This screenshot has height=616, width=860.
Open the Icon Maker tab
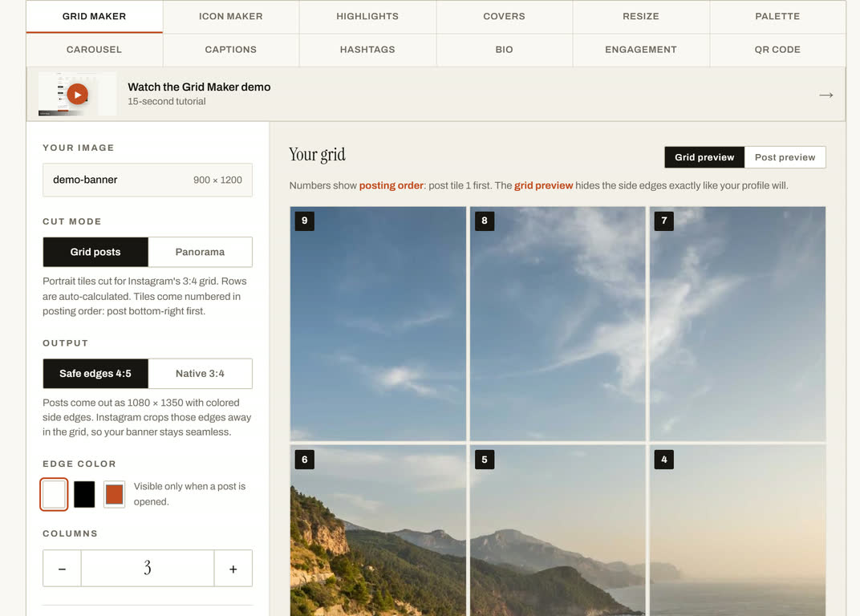[231, 17]
